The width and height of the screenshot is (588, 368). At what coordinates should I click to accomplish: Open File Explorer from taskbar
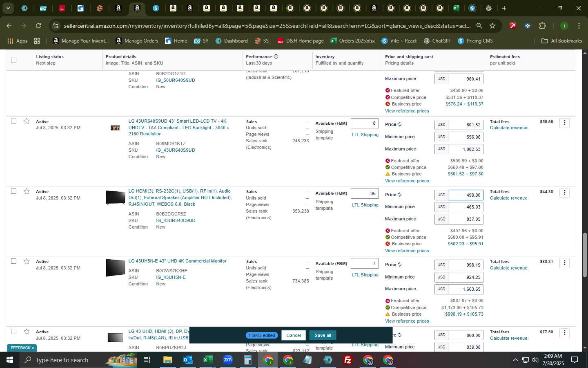tap(167, 360)
